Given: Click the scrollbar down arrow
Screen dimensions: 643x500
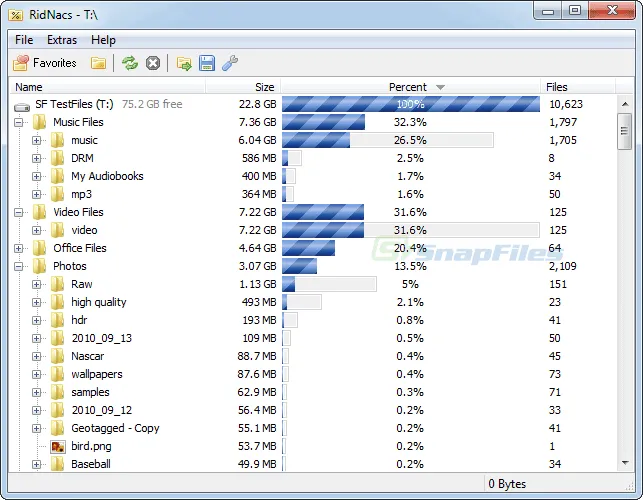Looking at the screenshot, I should coord(625,463).
